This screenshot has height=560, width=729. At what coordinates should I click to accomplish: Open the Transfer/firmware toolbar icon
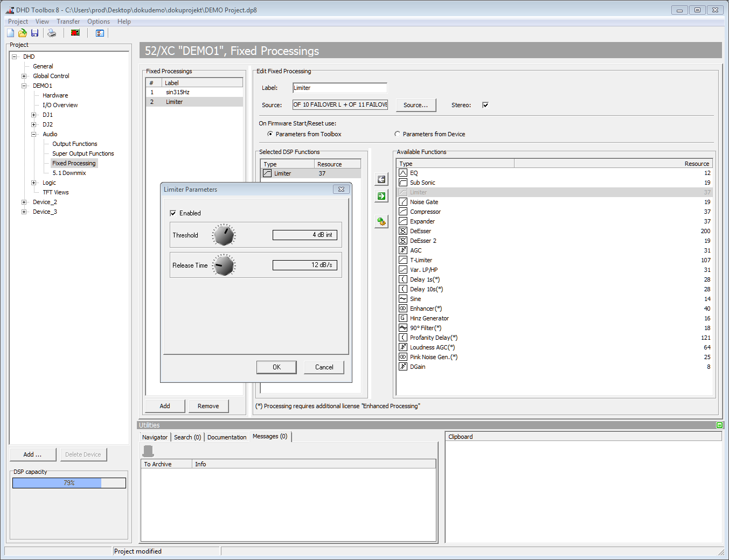click(75, 33)
